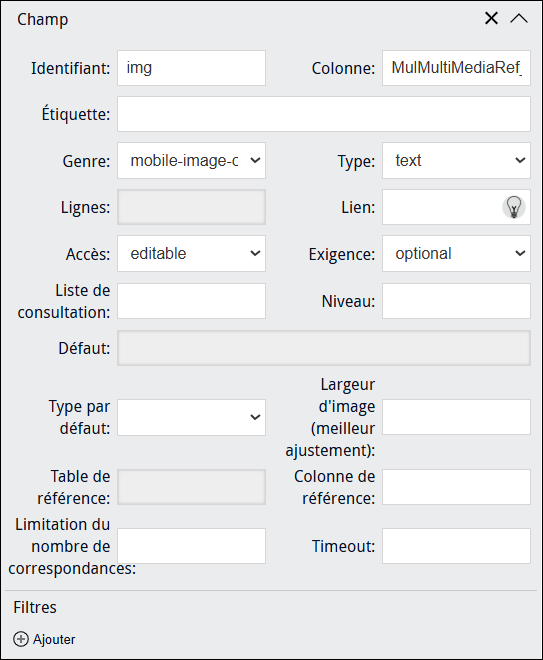Click the Champ panel title
This screenshot has height=660, width=543.
coord(43,19)
